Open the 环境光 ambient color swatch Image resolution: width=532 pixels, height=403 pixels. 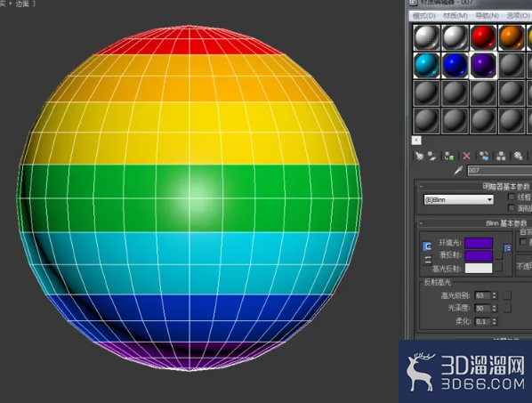coord(479,243)
